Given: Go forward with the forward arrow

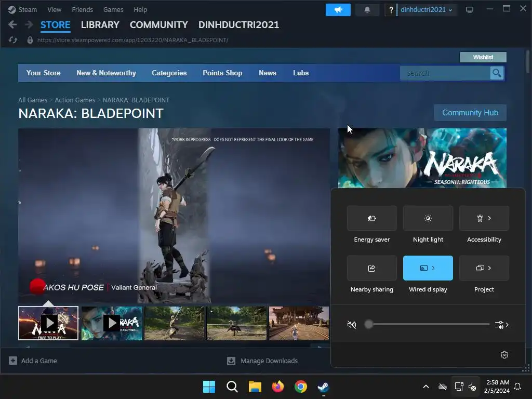Looking at the screenshot, I should (x=29, y=24).
